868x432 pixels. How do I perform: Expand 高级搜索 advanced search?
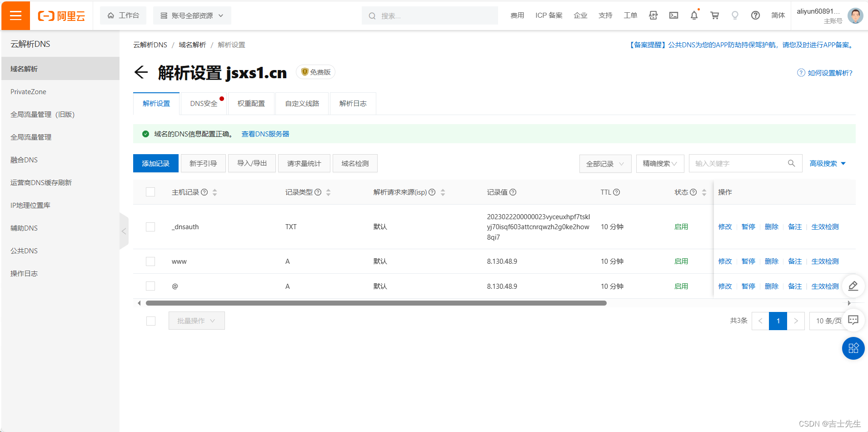tap(828, 164)
